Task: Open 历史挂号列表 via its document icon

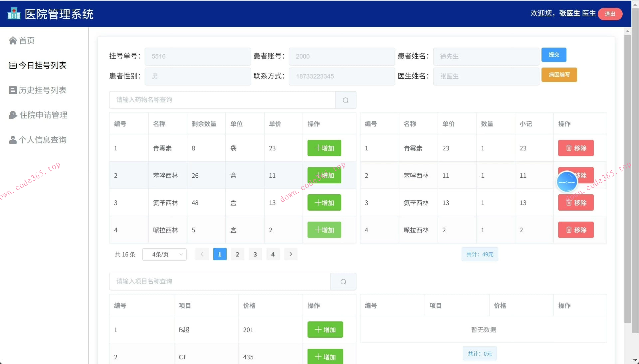Action: click(x=12, y=90)
